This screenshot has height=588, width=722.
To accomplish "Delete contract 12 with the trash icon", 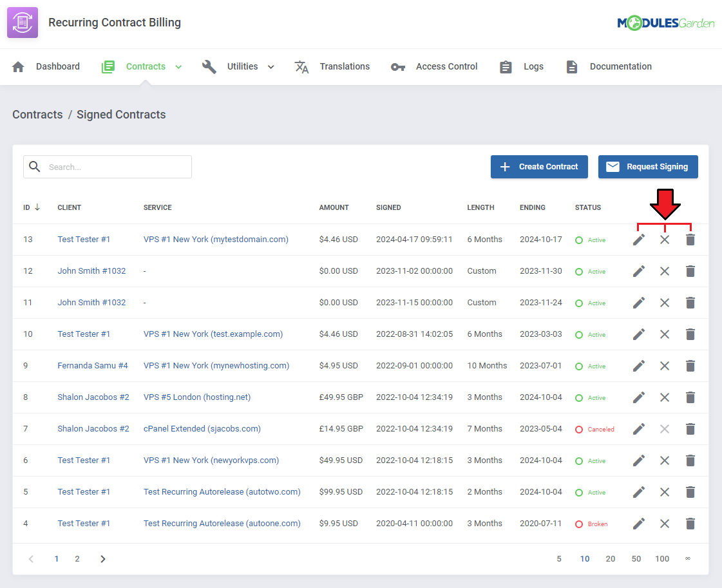I will click(690, 271).
